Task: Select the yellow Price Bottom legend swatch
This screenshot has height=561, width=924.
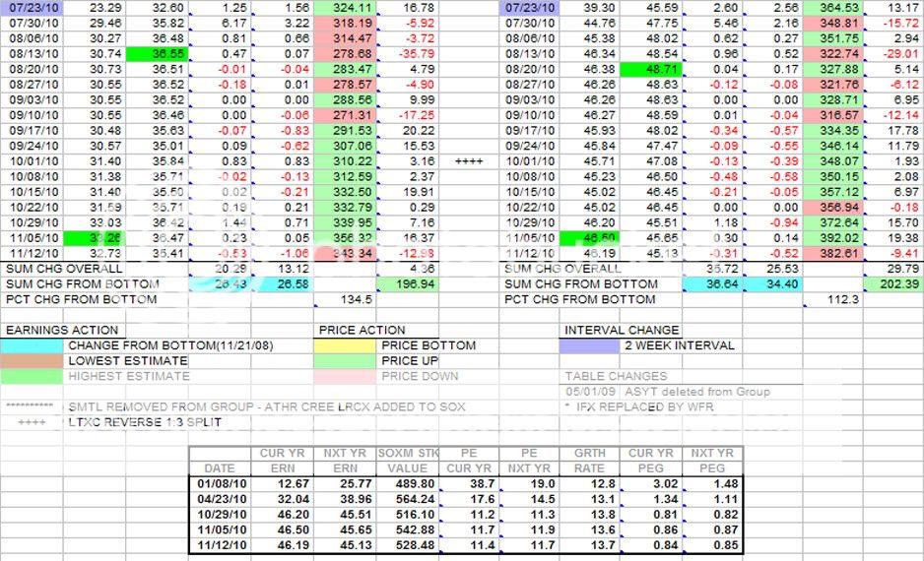Action: click(346, 345)
